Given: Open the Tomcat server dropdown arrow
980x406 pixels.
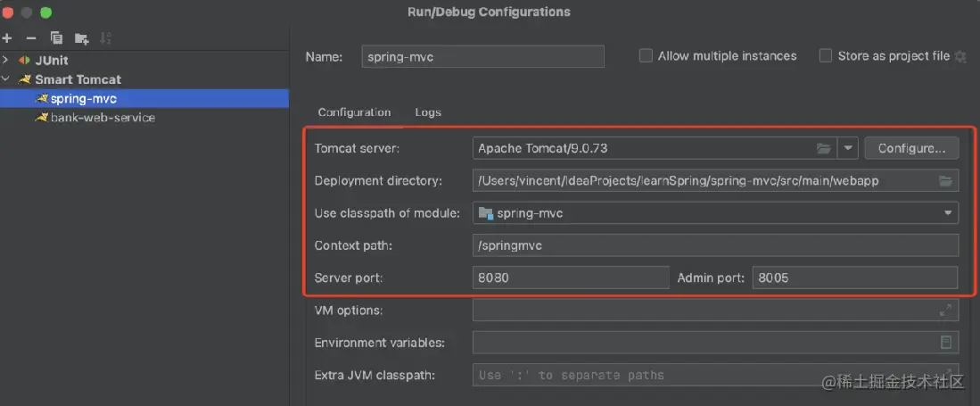Looking at the screenshot, I should [848, 149].
